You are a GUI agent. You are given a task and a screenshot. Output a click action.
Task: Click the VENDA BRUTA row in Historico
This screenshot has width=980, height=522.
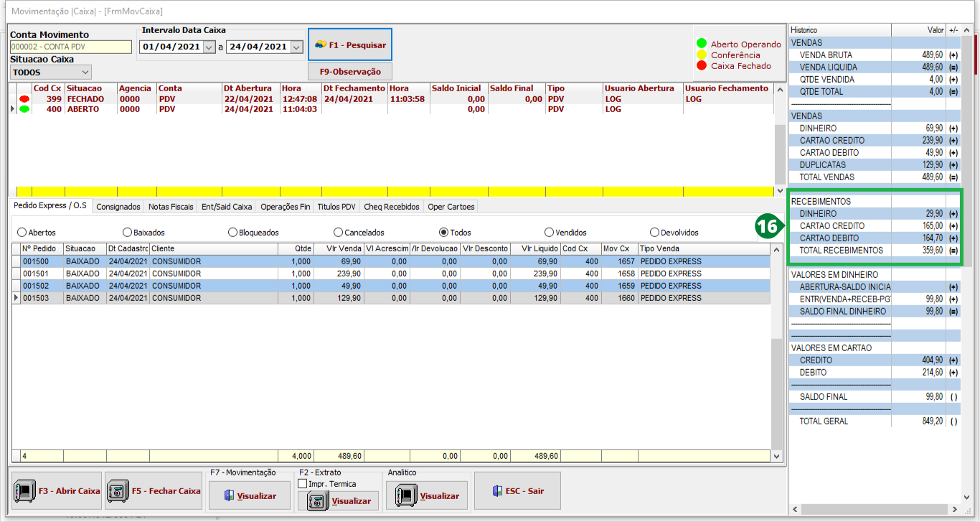(875, 55)
